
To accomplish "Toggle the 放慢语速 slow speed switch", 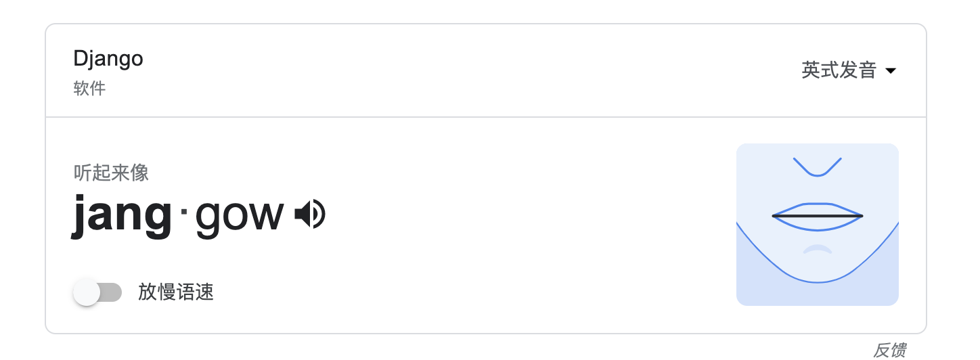I will pyautogui.click(x=97, y=292).
